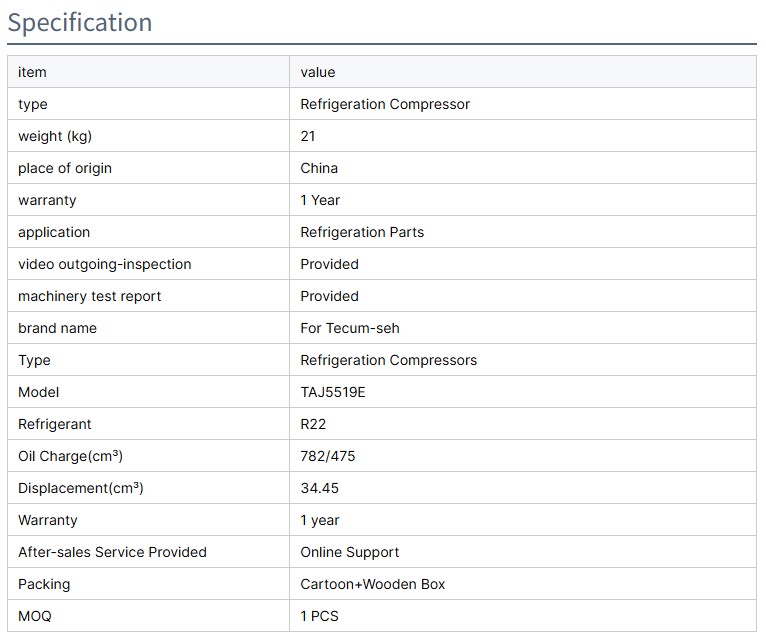
Task: Click the Cartoon+Wooden Box packing value
Action: [x=372, y=584]
